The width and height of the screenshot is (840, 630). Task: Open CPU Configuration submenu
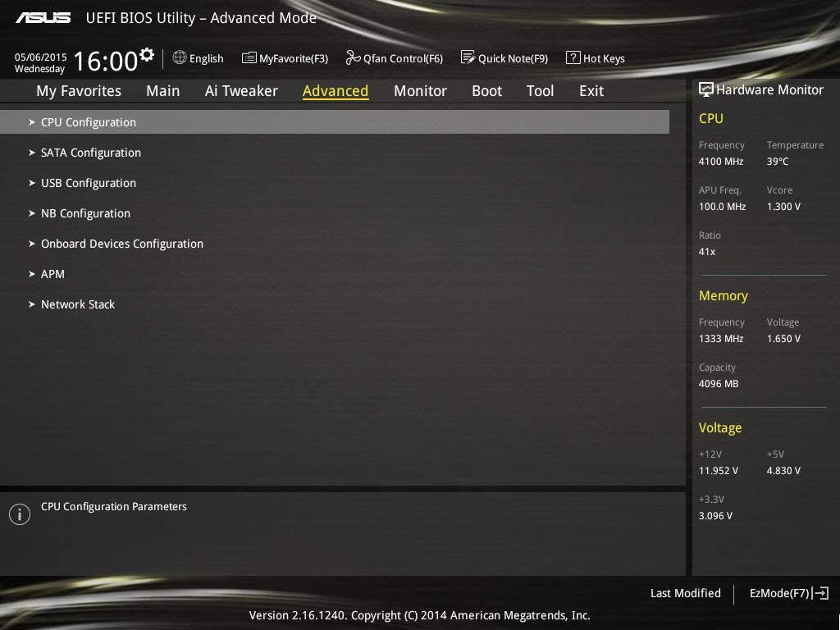(335, 122)
